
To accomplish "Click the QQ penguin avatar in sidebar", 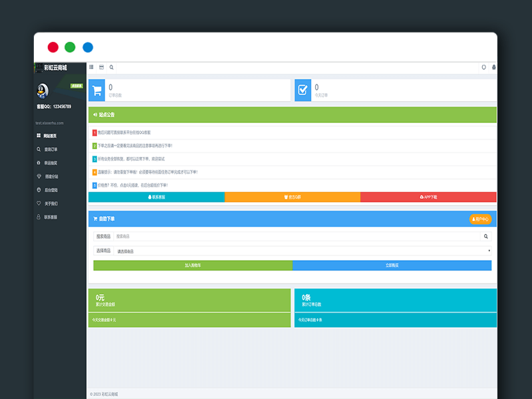I will (43, 91).
